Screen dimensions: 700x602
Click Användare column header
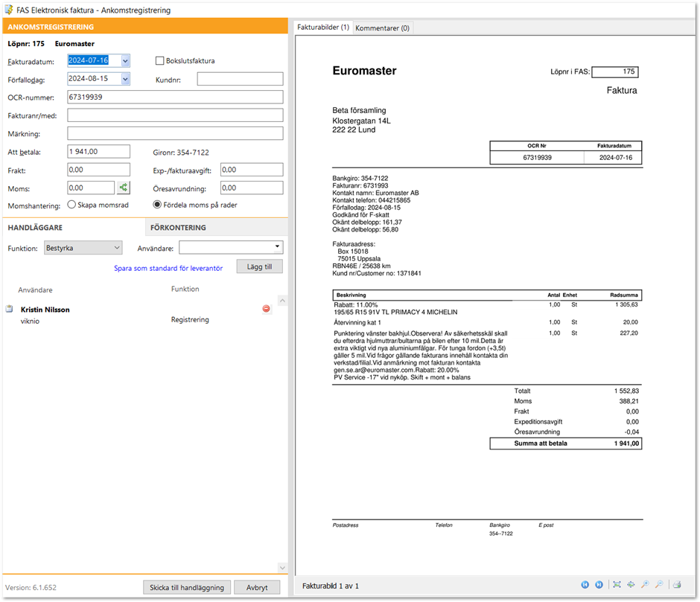[35, 290]
